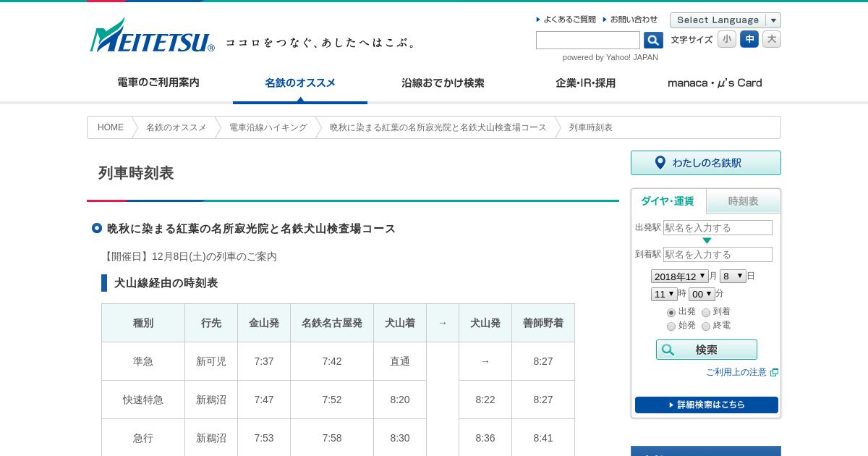Click the site search text field

tap(588, 41)
